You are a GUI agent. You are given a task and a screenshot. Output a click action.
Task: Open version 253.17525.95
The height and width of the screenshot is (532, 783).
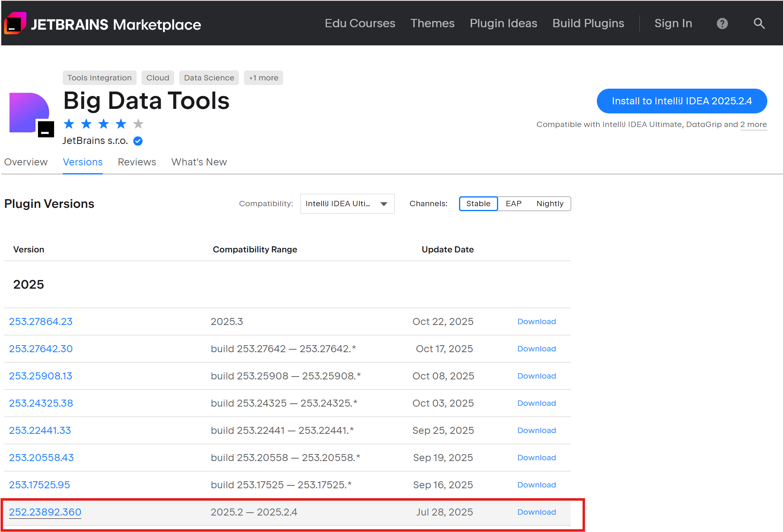[x=40, y=485]
